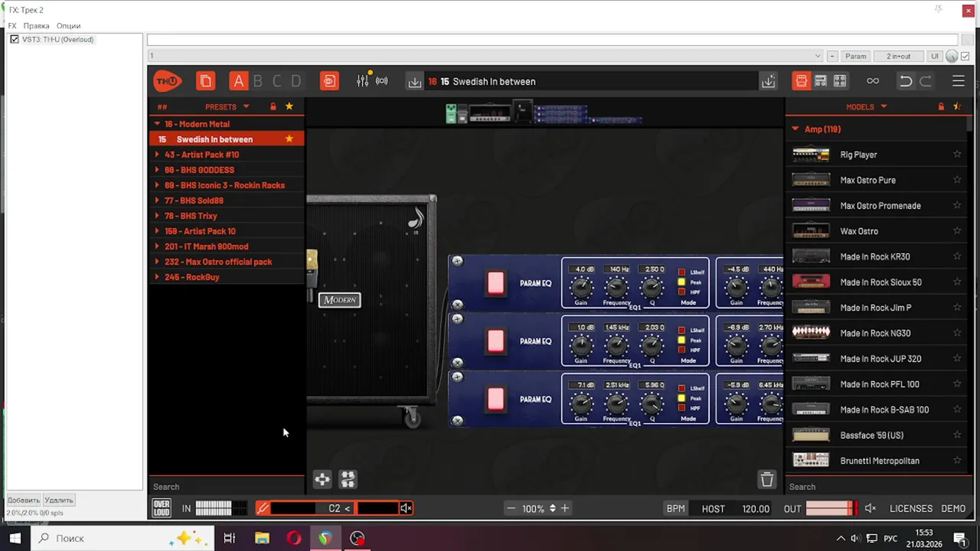
Task: Open LICENSES
Action: point(911,508)
